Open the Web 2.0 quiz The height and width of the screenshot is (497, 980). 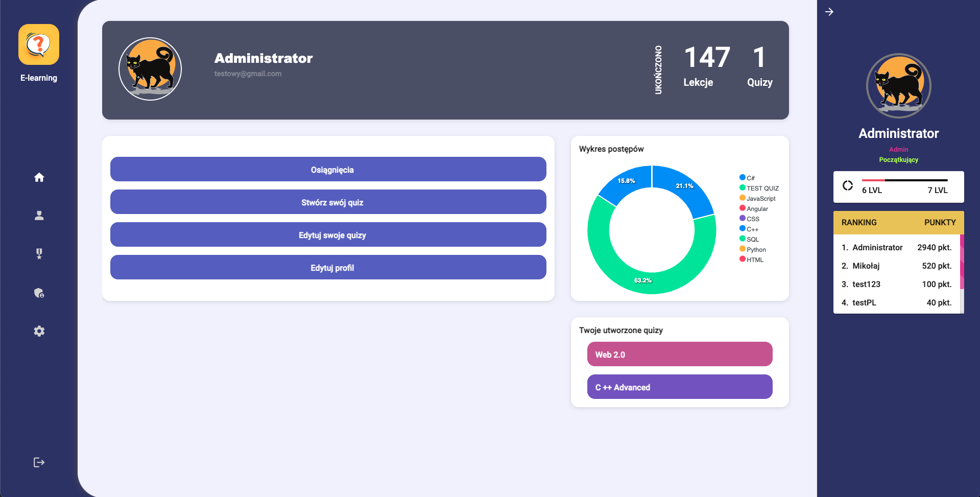coord(679,354)
